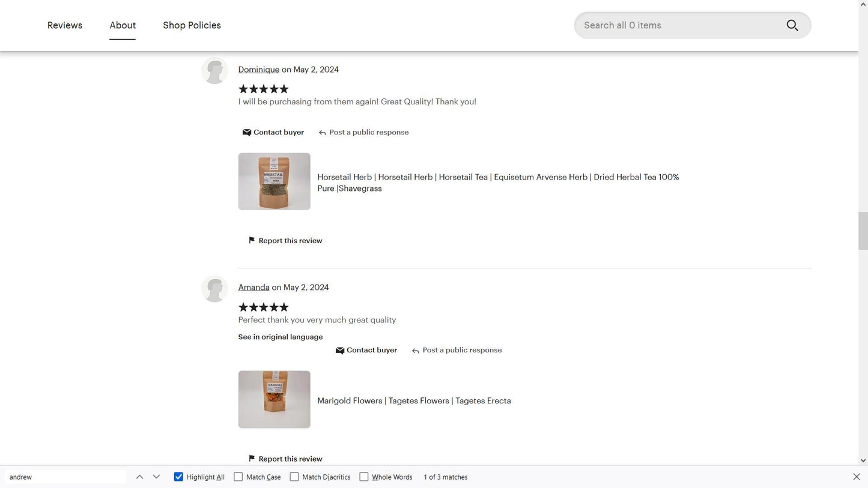
Task: Turn on Whole Words matching
Action: pyautogui.click(x=364, y=477)
